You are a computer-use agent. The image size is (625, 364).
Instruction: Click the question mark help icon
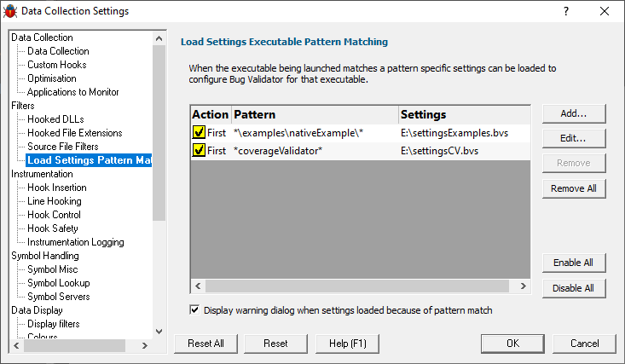pos(566,11)
